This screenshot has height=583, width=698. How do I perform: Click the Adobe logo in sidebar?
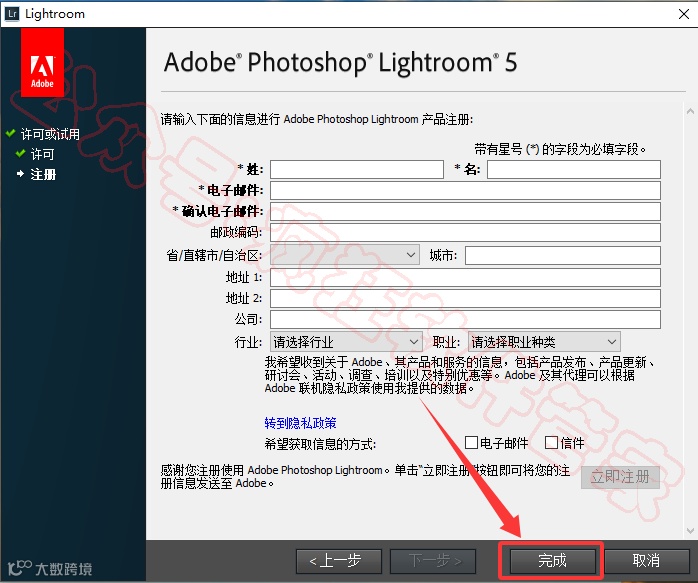[42, 62]
